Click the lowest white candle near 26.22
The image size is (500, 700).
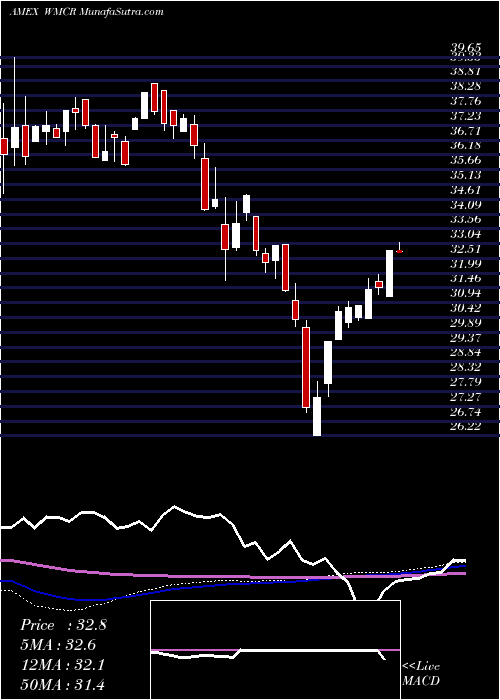[x=317, y=416]
